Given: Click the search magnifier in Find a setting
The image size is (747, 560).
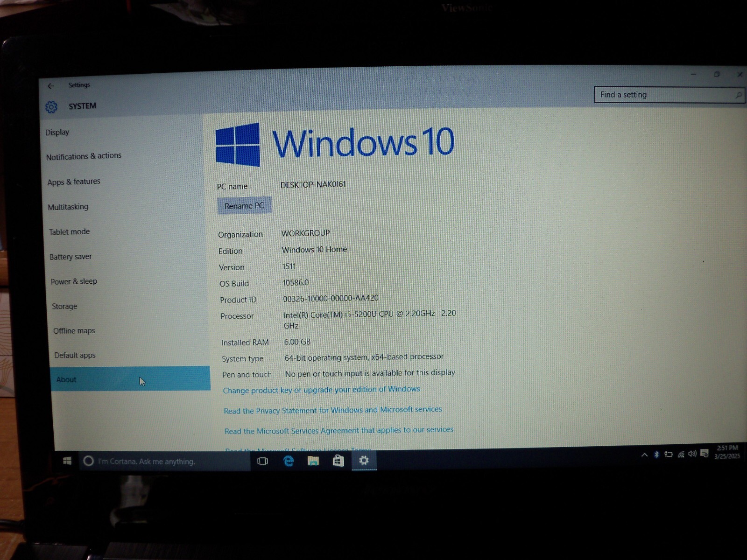Looking at the screenshot, I should click(x=738, y=95).
